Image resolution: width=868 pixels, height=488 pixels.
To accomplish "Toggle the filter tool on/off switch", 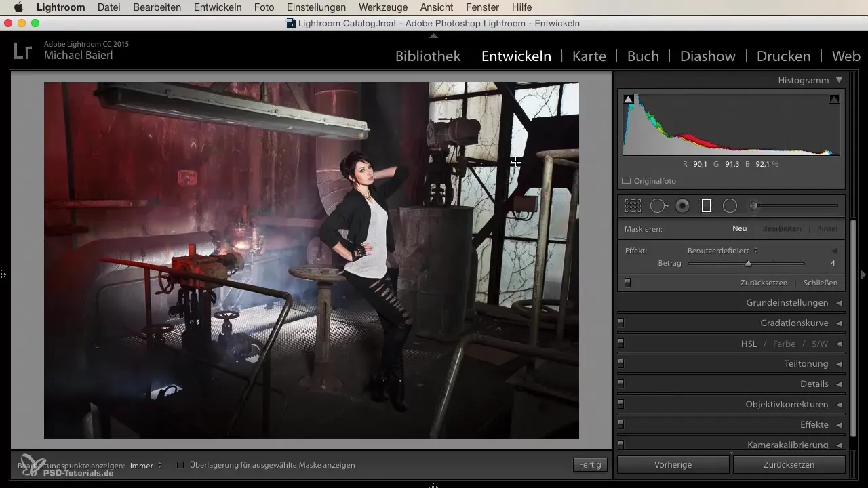I will pos(627,283).
